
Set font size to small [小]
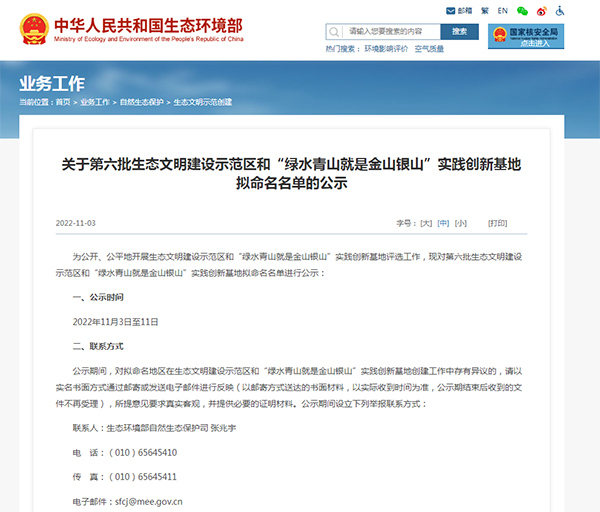click(x=461, y=223)
